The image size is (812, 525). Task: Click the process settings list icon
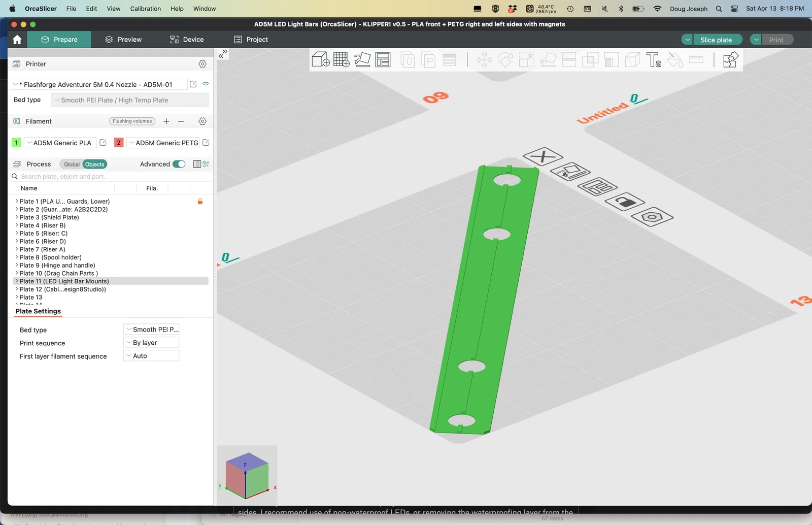pos(197,164)
